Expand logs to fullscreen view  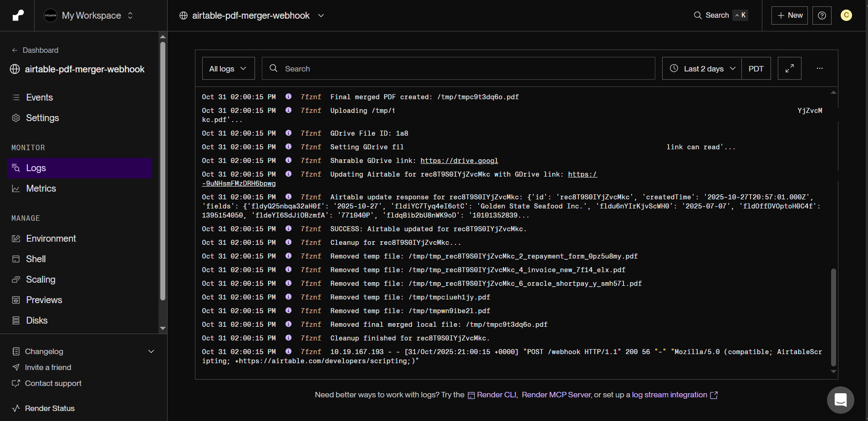pyautogui.click(x=790, y=68)
